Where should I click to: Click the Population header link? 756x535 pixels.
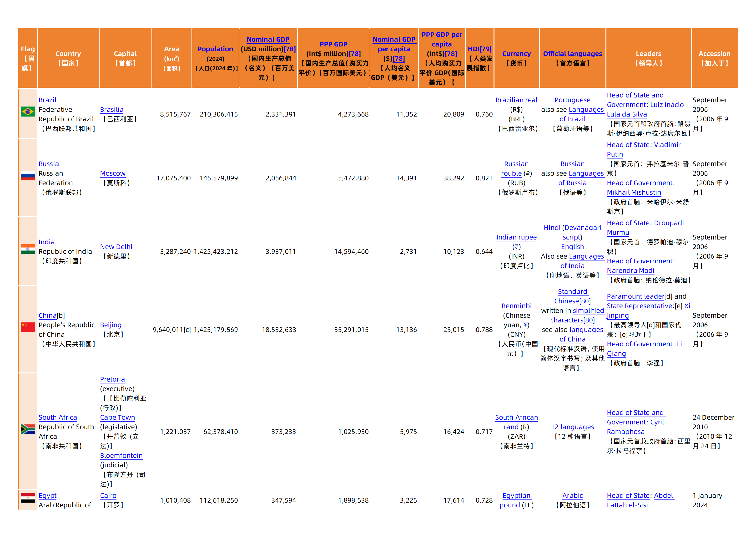pos(215,49)
